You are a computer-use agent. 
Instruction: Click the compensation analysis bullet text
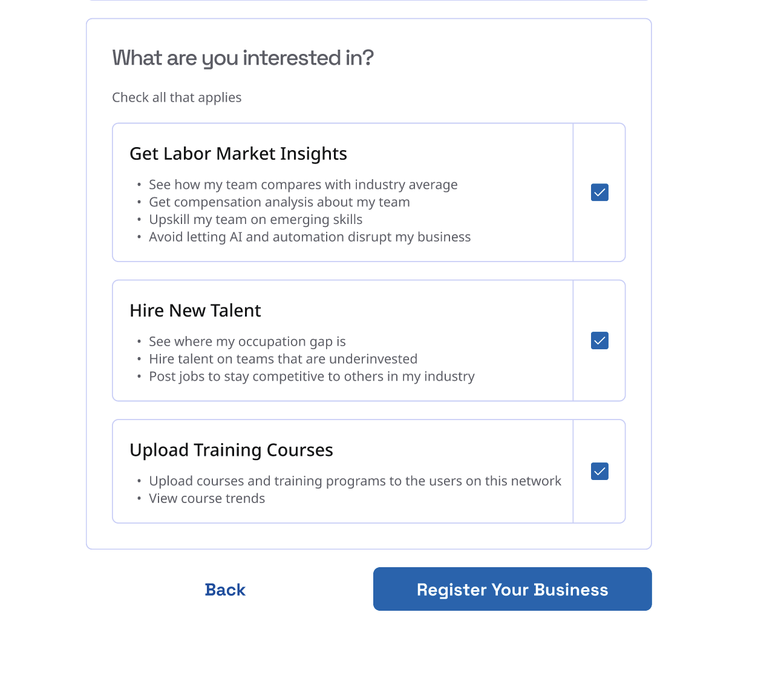pos(279,202)
